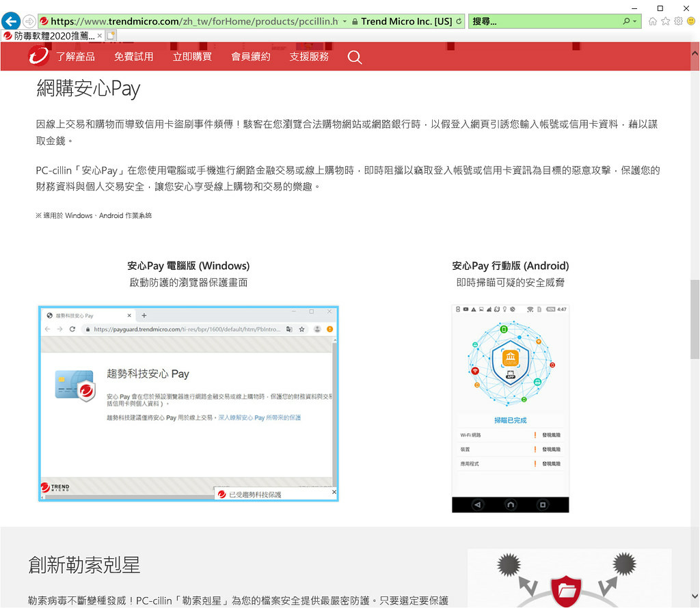Image resolution: width=700 pixels, height=608 pixels.
Task: Click the refresh icon in address bar
Action: 459,21
